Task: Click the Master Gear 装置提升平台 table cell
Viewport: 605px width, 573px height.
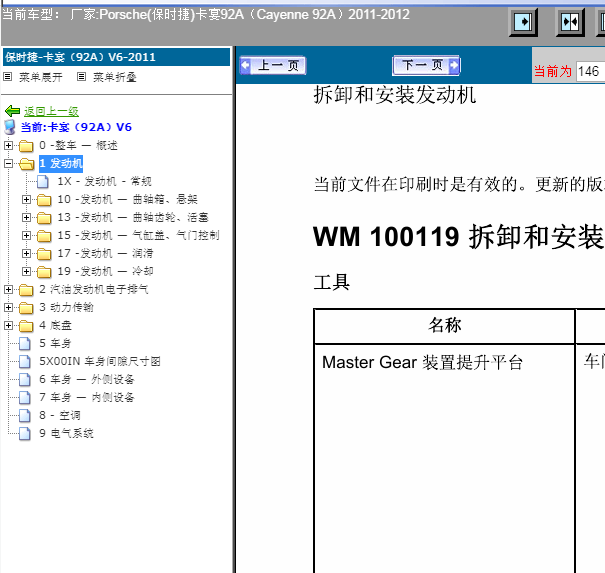Action: tap(444, 459)
